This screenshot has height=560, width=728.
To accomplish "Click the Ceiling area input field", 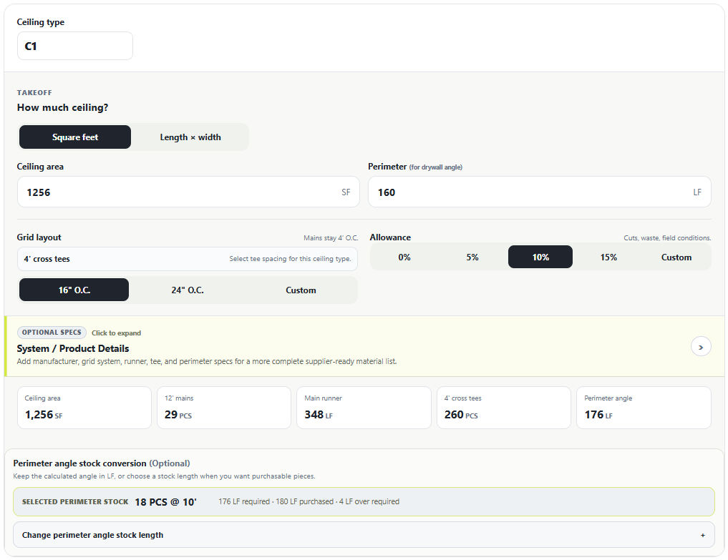I will pyautogui.click(x=188, y=192).
